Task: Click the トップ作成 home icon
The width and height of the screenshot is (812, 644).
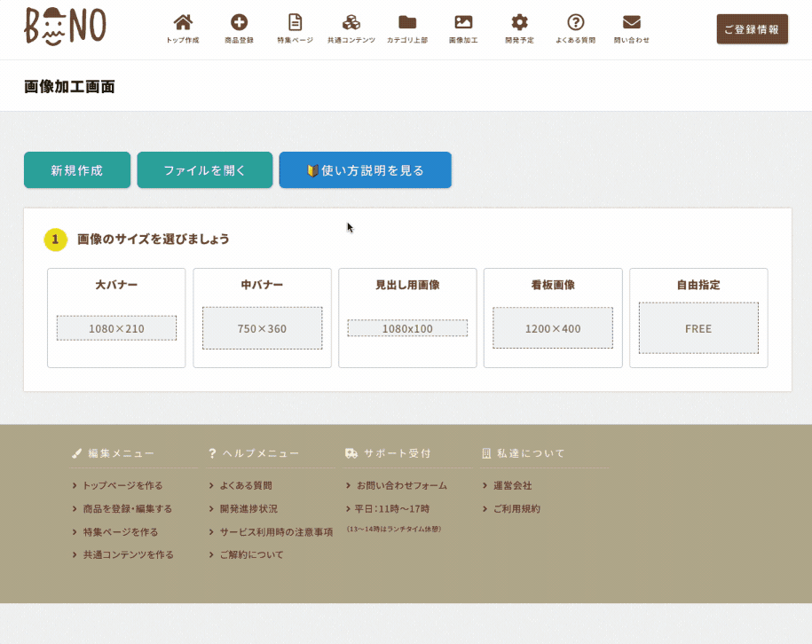Action: coord(182,23)
